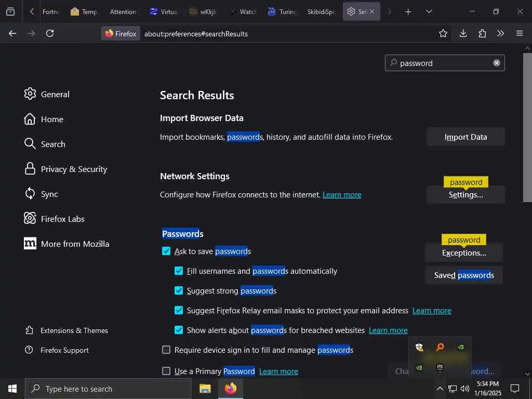Open Windows Security shield in tray popup
532x399 pixels.
click(x=419, y=347)
